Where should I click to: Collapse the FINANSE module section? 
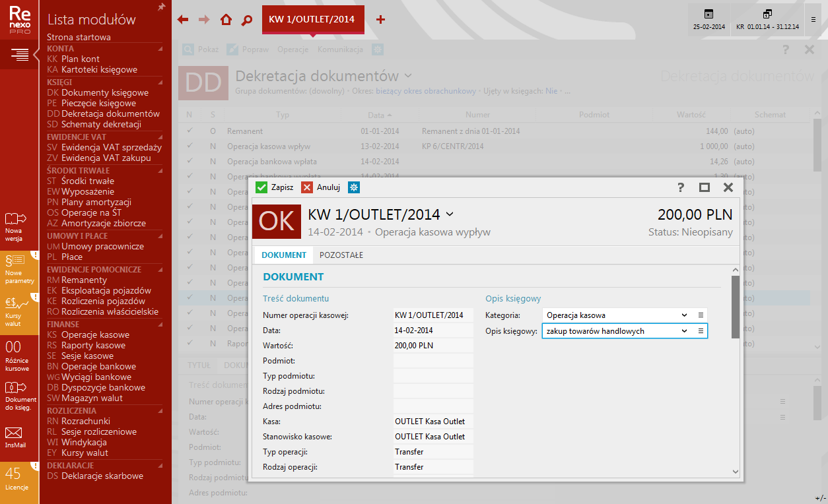point(160,325)
